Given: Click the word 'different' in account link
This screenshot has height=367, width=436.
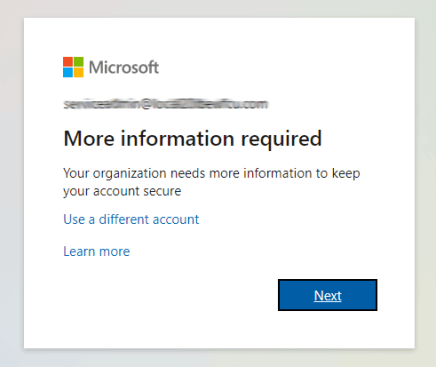Looking at the screenshot, I should 124,219.
